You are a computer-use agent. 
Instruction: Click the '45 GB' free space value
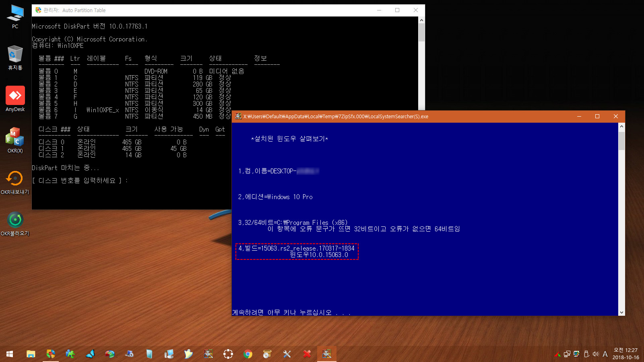pos(178,148)
